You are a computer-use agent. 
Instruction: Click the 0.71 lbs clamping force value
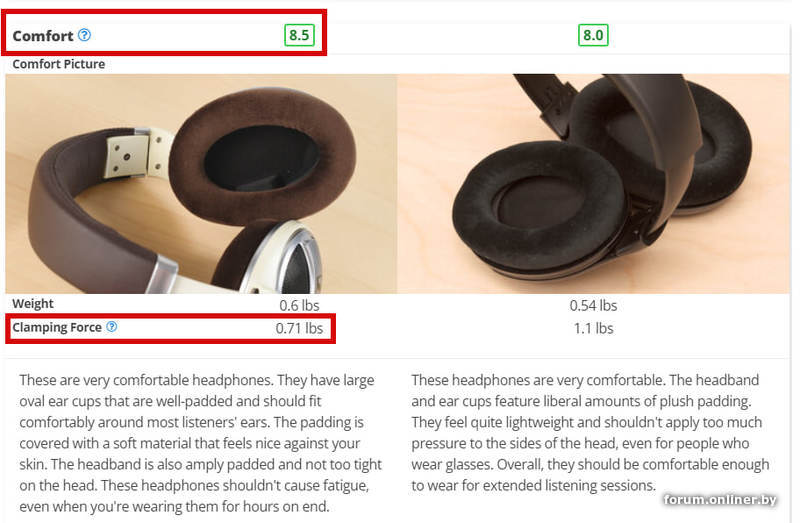(x=299, y=328)
